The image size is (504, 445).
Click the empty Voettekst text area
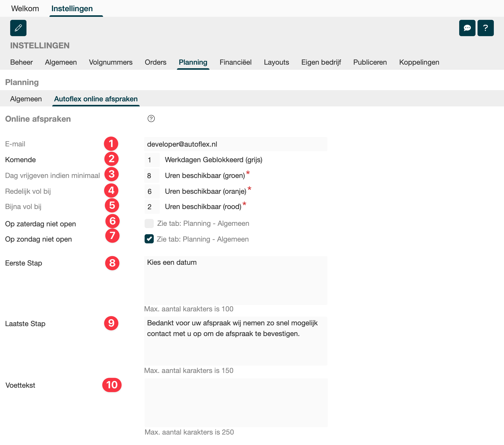point(235,402)
